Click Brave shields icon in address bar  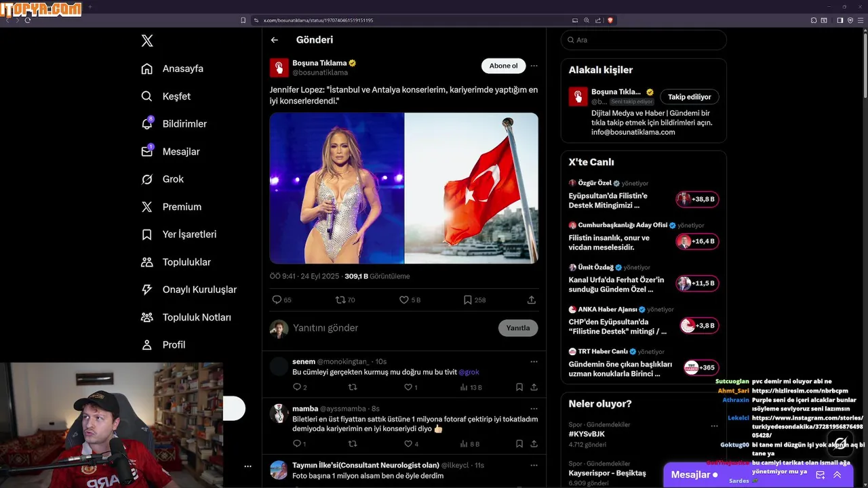click(x=610, y=20)
